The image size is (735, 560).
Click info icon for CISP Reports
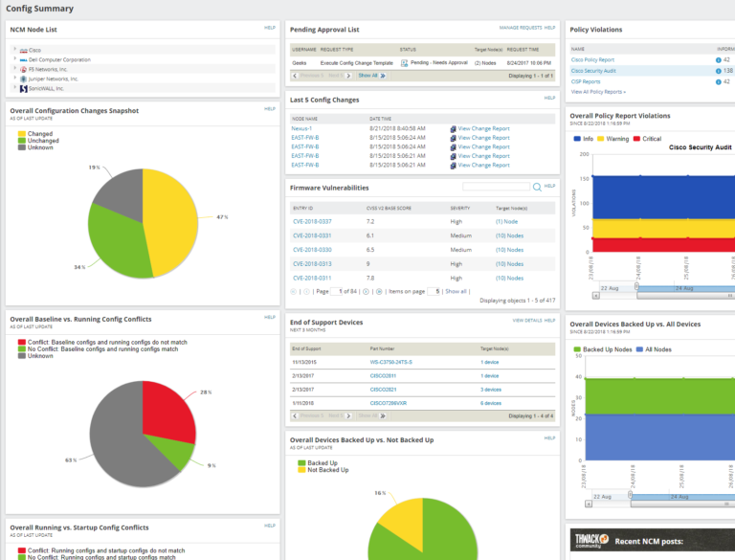(x=718, y=81)
